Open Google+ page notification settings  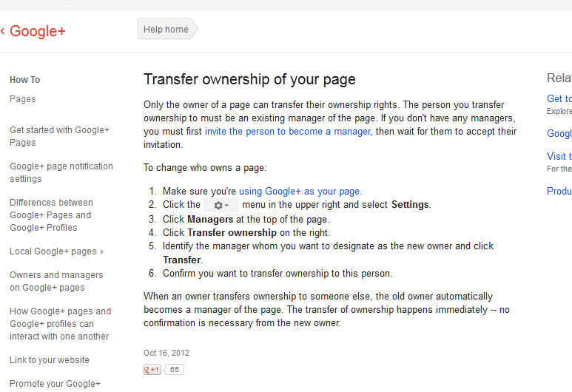(x=61, y=172)
